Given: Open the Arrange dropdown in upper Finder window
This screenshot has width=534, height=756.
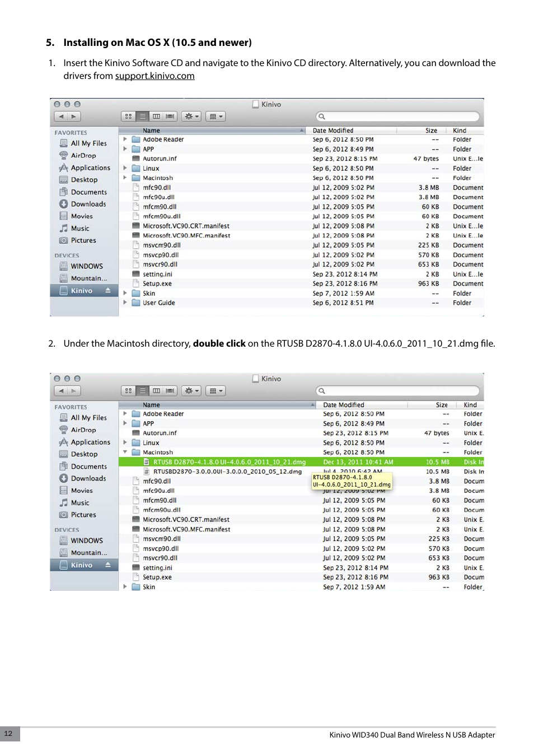Looking at the screenshot, I should click(216, 116).
